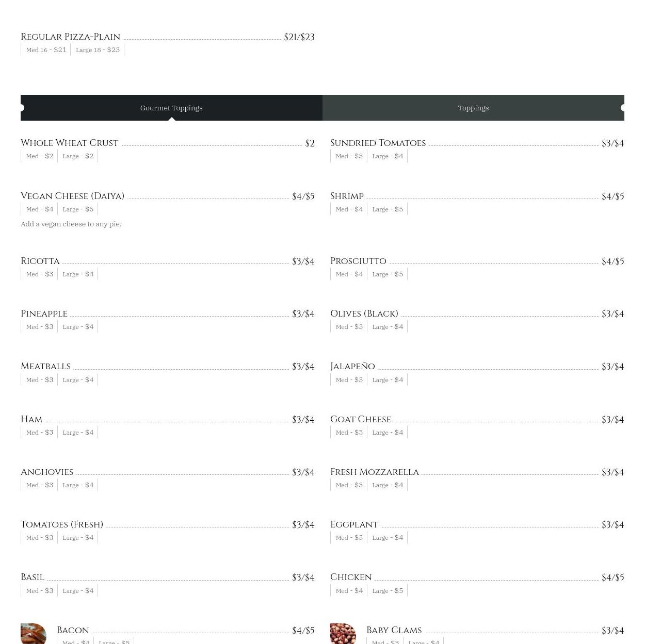Click the left carousel dot on tab bar
The width and height of the screenshot is (645, 644).
pyautogui.click(x=22, y=108)
